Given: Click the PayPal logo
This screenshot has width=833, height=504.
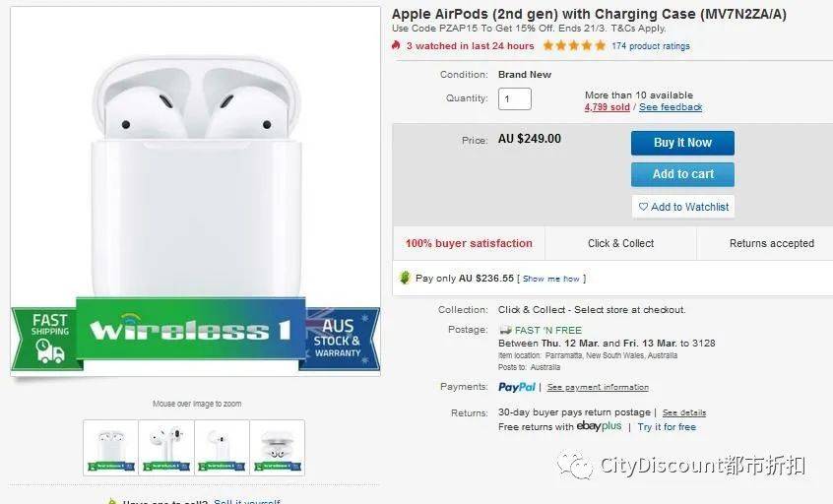Looking at the screenshot, I should (x=516, y=387).
